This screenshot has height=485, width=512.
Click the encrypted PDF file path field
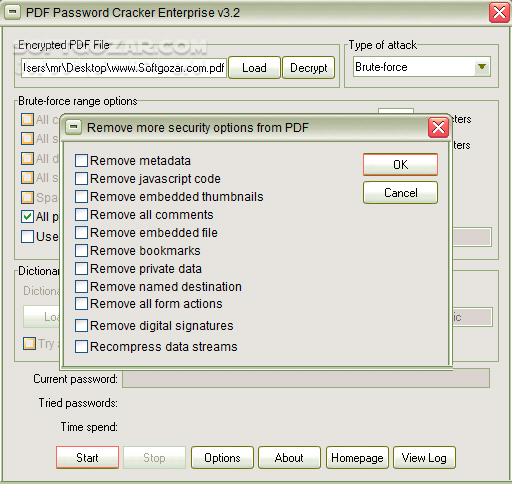(x=124, y=68)
